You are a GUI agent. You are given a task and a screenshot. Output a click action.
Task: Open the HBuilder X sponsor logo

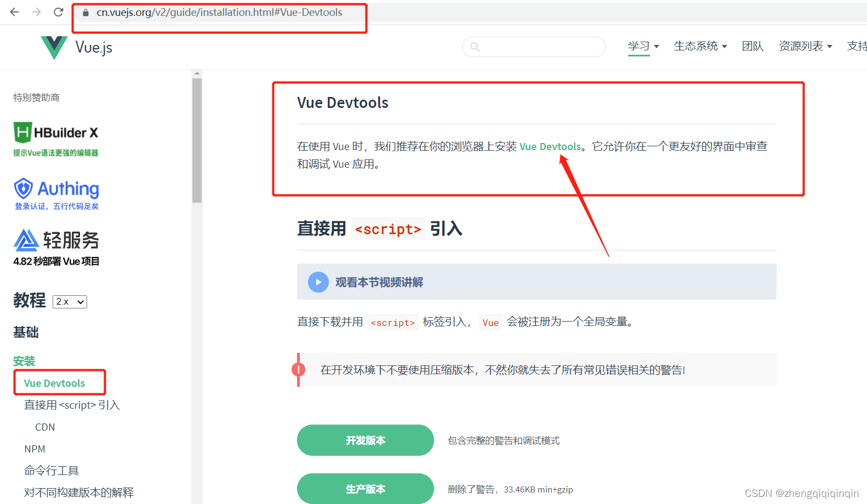click(x=56, y=139)
